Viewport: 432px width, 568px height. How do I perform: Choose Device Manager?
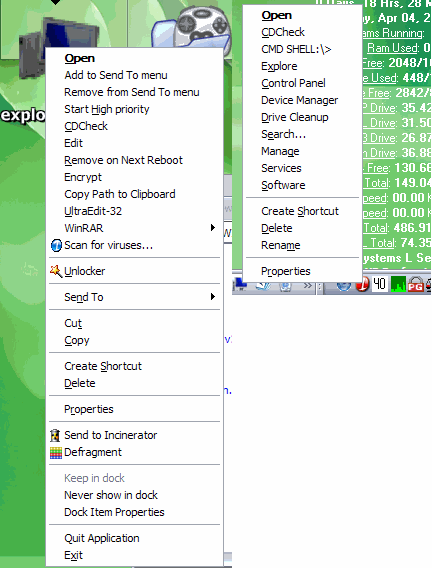[302, 100]
